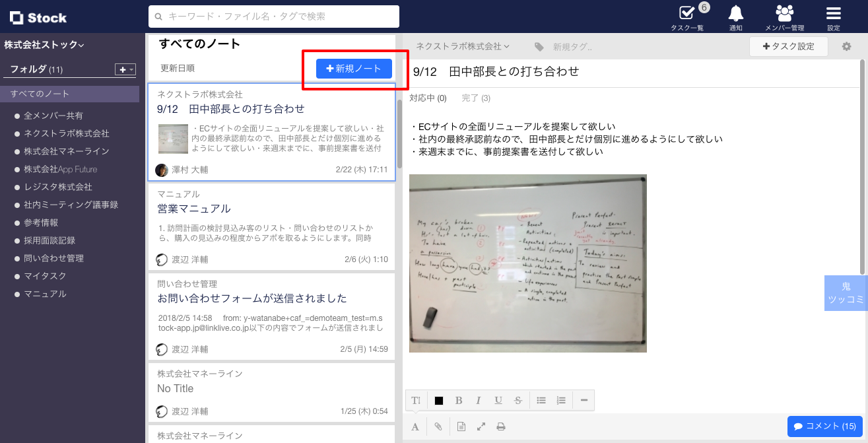Print the note using the printer icon
Image resolution: width=868 pixels, height=443 pixels.
tap(501, 426)
